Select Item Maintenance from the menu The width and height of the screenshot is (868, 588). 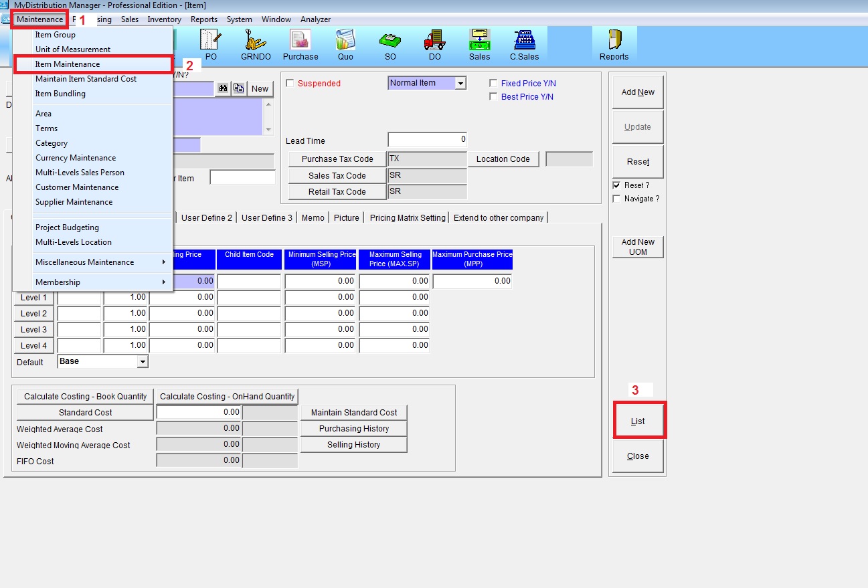pyautogui.click(x=68, y=64)
